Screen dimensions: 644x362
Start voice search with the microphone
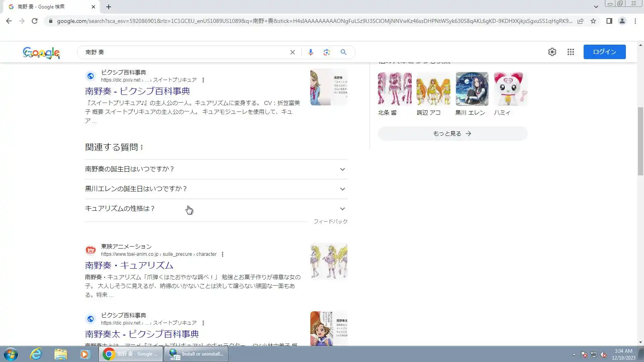pos(311,52)
